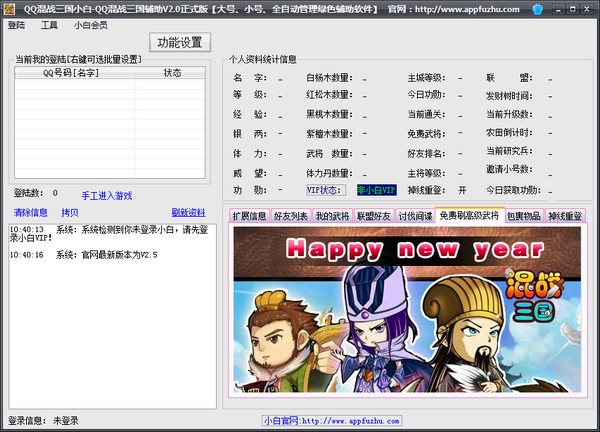Switch to 扩展信息 tab
Screen dimensions: 600x432
tap(249, 216)
